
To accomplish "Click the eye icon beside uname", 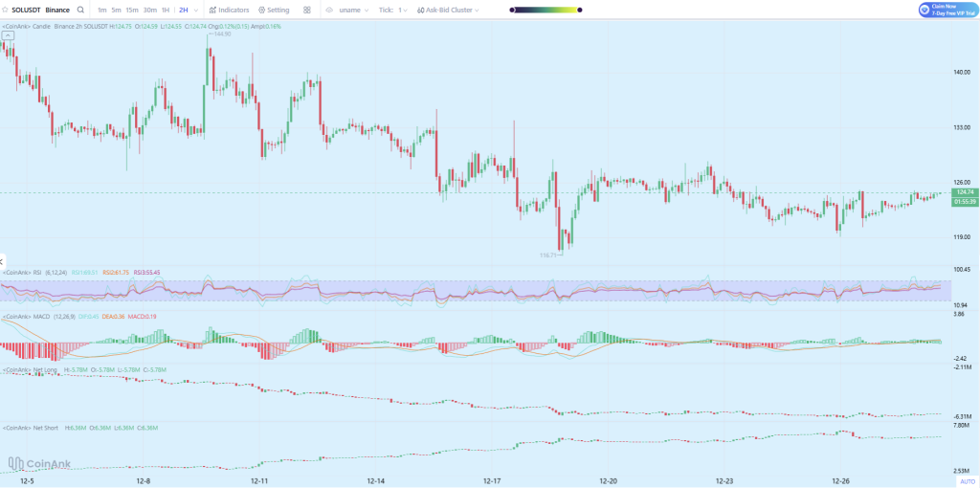I will (329, 10).
